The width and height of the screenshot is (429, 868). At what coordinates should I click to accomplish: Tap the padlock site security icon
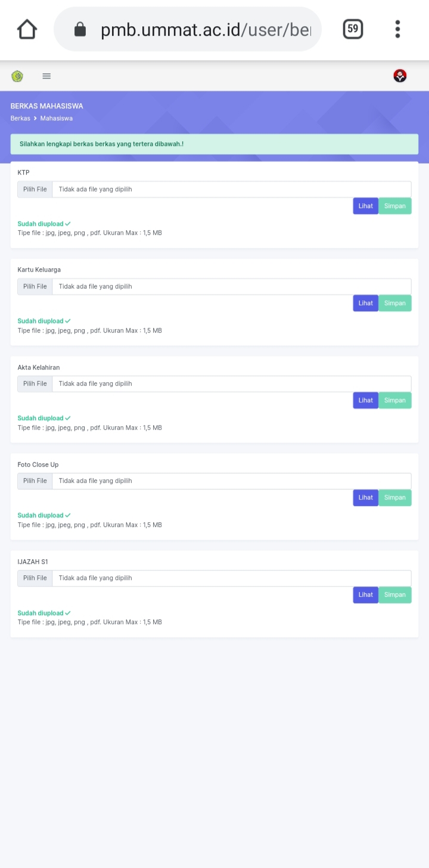pos(80,29)
